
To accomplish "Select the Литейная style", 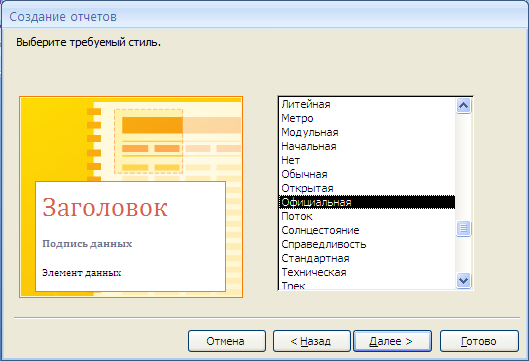I will 367,104.
